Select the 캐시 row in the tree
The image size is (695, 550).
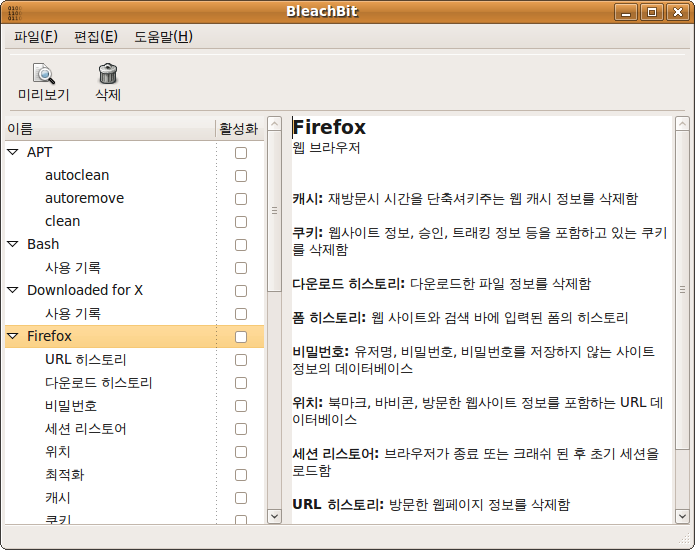pyautogui.click(x=134, y=498)
